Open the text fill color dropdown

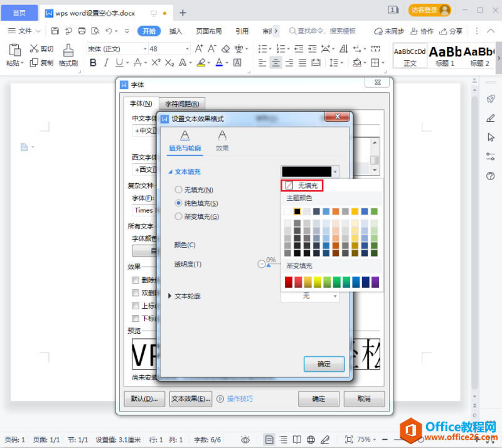click(x=335, y=172)
